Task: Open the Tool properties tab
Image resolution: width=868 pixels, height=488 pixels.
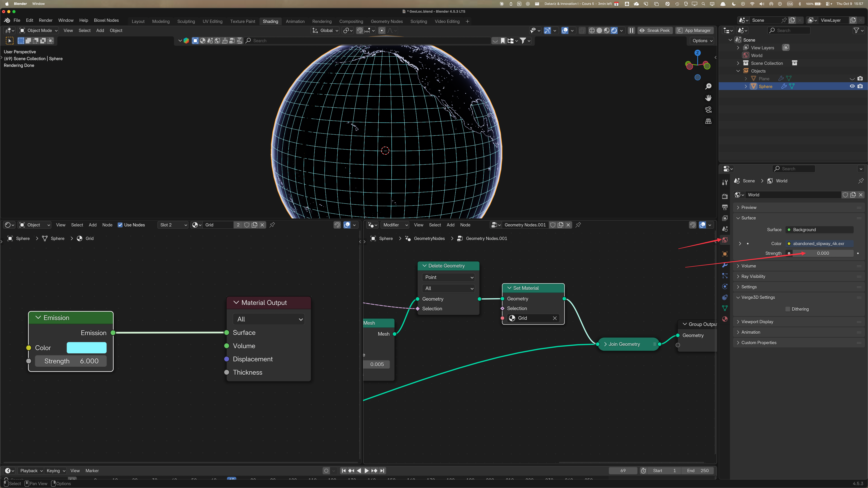Action: [x=725, y=182]
